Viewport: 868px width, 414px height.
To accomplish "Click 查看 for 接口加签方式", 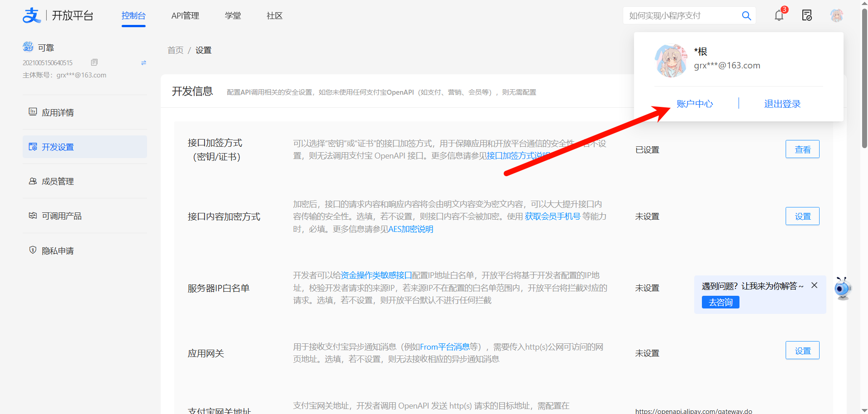I will pos(802,149).
